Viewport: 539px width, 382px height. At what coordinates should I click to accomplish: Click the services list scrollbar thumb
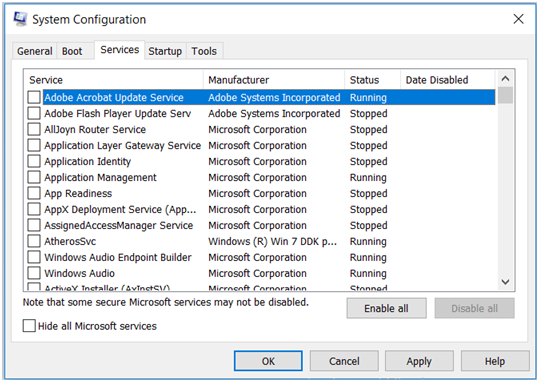(505, 95)
